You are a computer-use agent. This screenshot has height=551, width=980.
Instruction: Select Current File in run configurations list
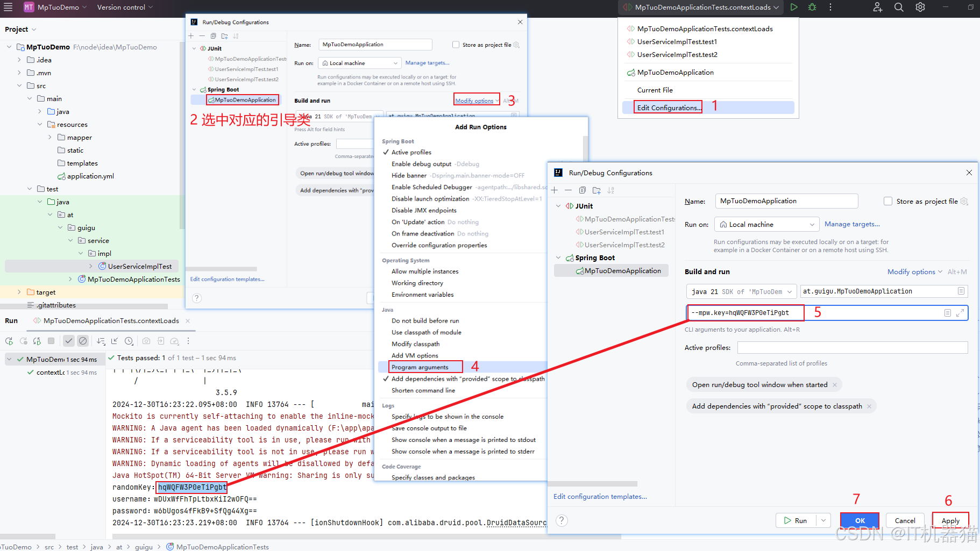[655, 90]
